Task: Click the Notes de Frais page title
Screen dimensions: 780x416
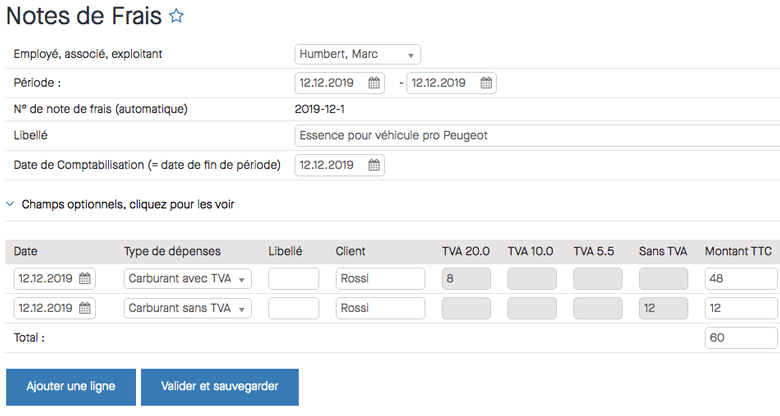Action: tap(84, 16)
